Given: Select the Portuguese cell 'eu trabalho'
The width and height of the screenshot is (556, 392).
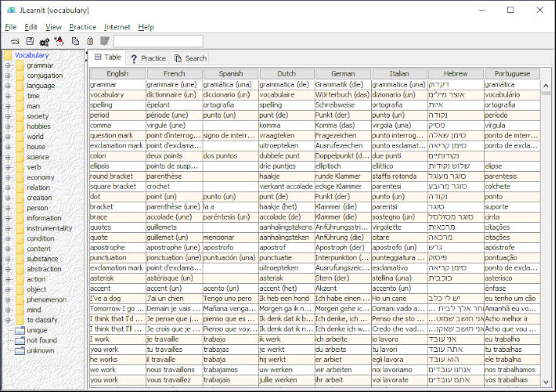Looking at the screenshot, I should pos(512,339).
